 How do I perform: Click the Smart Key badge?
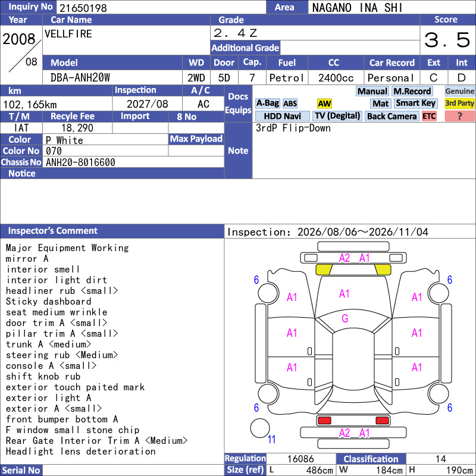415,104
